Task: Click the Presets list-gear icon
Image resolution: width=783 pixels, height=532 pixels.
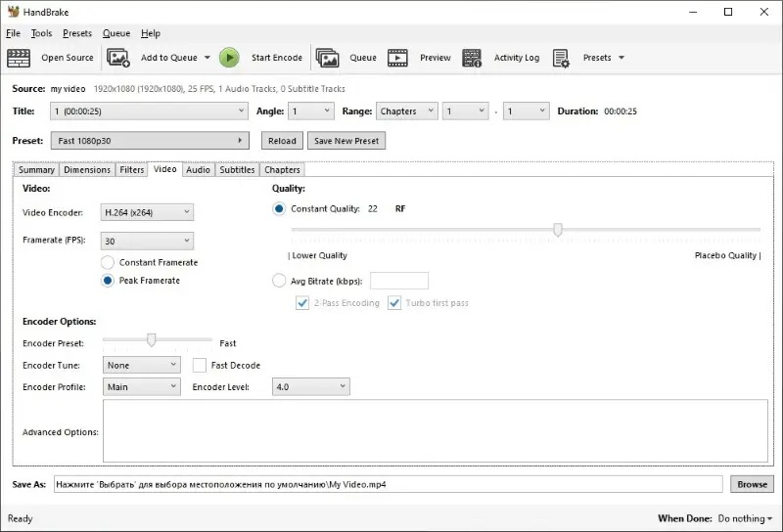Action: [x=561, y=58]
